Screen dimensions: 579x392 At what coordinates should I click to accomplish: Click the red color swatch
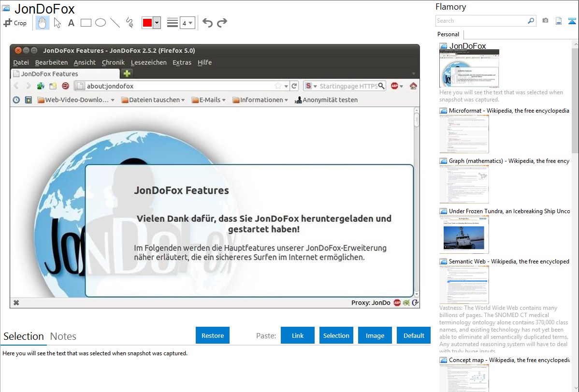click(x=147, y=23)
